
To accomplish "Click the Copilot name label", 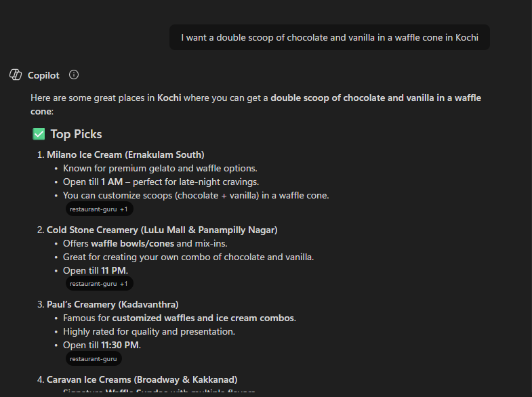I will [x=43, y=75].
